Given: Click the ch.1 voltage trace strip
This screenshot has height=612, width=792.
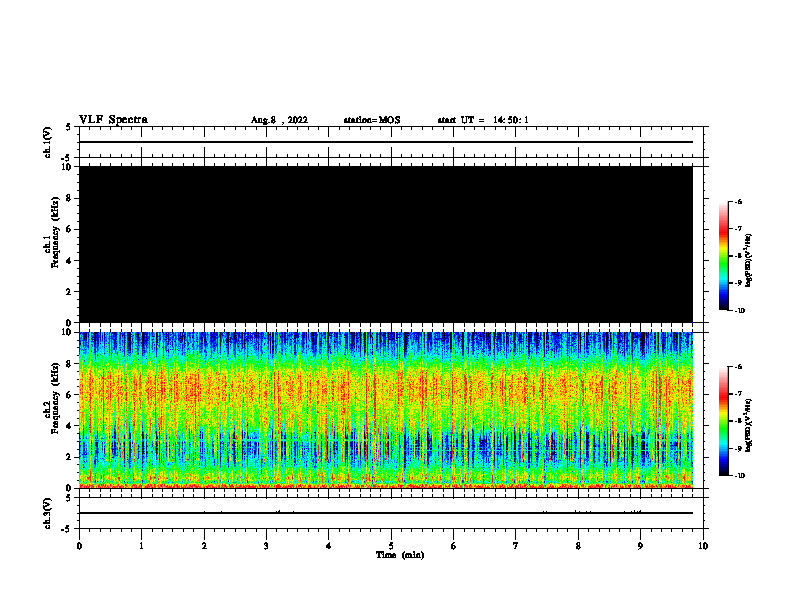Looking at the screenshot, I should 391,142.
